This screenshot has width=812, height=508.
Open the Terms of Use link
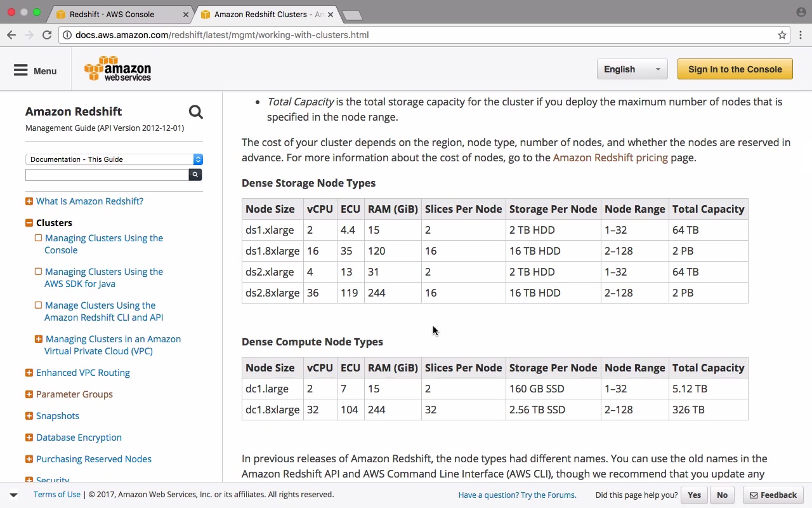(x=57, y=495)
